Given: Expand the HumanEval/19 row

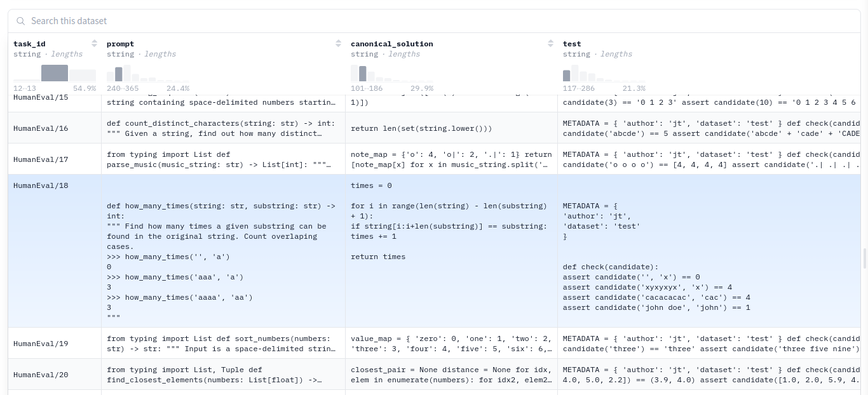Looking at the screenshot, I should tap(41, 344).
